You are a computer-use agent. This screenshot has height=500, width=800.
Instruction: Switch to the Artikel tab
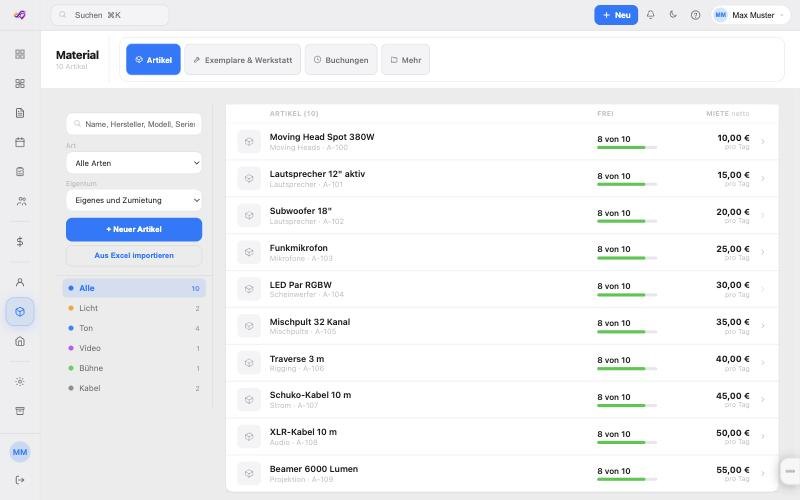[x=153, y=60]
